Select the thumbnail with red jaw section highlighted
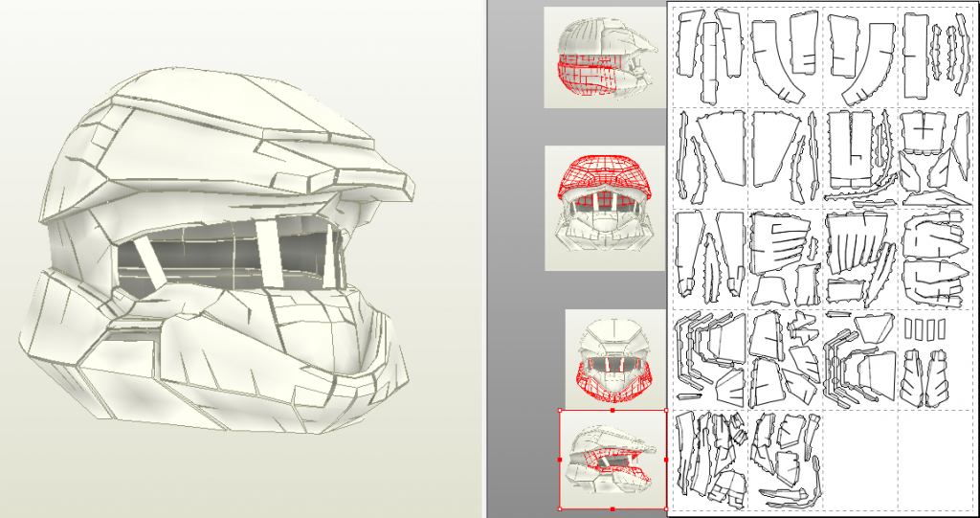The height and width of the screenshot is (518, 980). [615, 358]
